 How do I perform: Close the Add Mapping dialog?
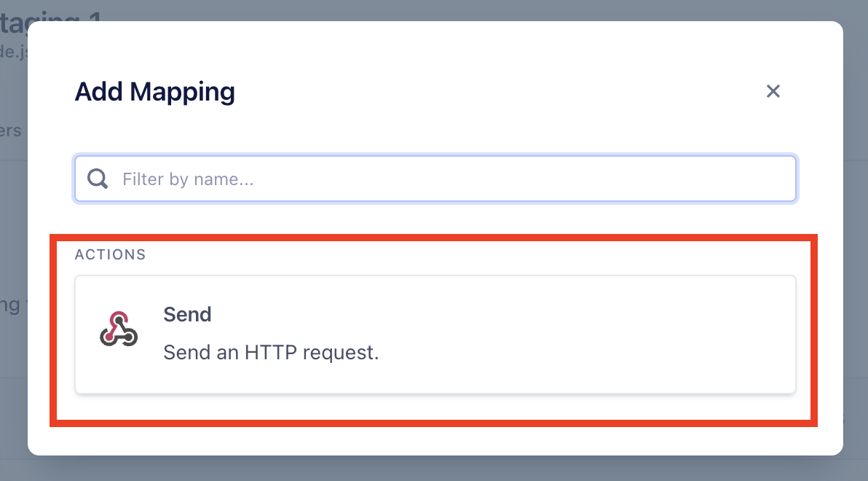pyautogui.click(x=773, y=91)
